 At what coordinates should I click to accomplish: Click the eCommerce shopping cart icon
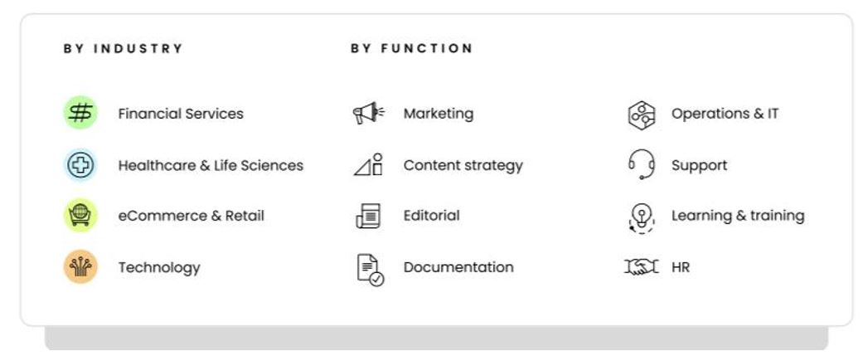[x=80, y=216]
